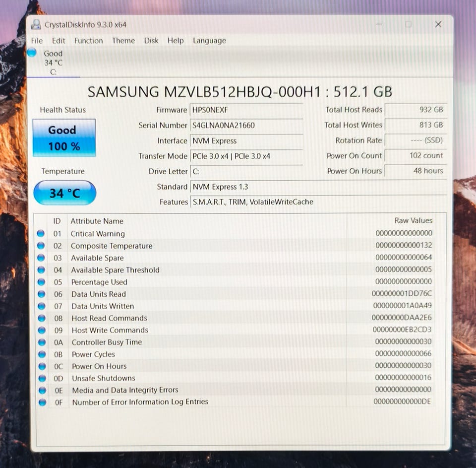
Task: Click raw value 000000000000DE
Action: [402, 401]
